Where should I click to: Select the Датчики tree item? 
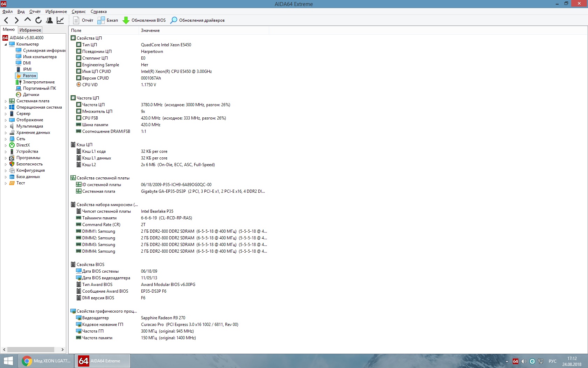(28, 95)
